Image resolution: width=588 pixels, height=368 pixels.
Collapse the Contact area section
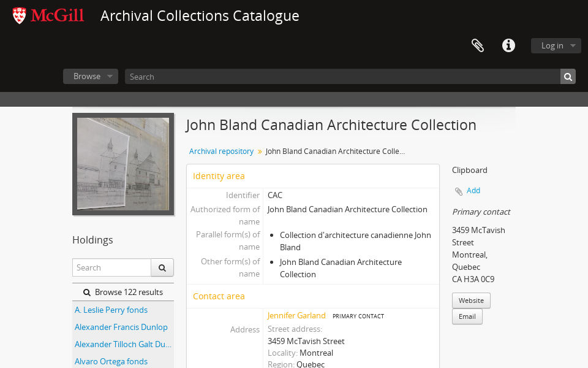pos(219,296)
